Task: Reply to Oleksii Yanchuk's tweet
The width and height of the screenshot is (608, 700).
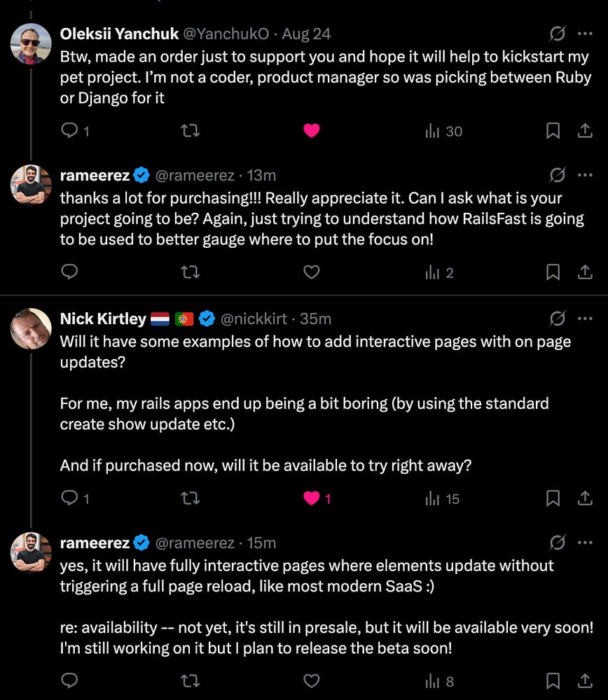Action: 70,131
